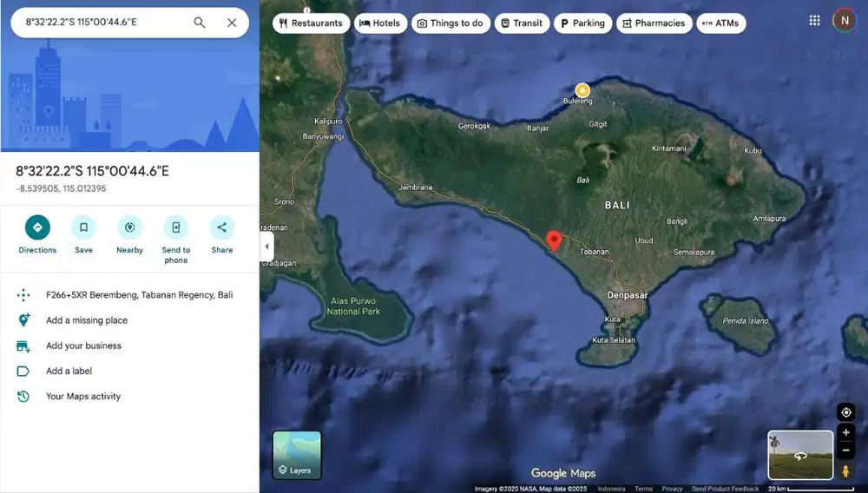This screenshot has width=868, height=493.
Task: Zoom in the map
Action: pos(845,432)
